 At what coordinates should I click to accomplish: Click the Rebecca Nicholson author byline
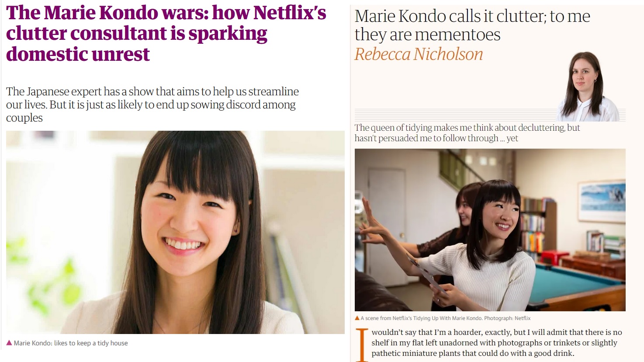[x=419, y=54]
